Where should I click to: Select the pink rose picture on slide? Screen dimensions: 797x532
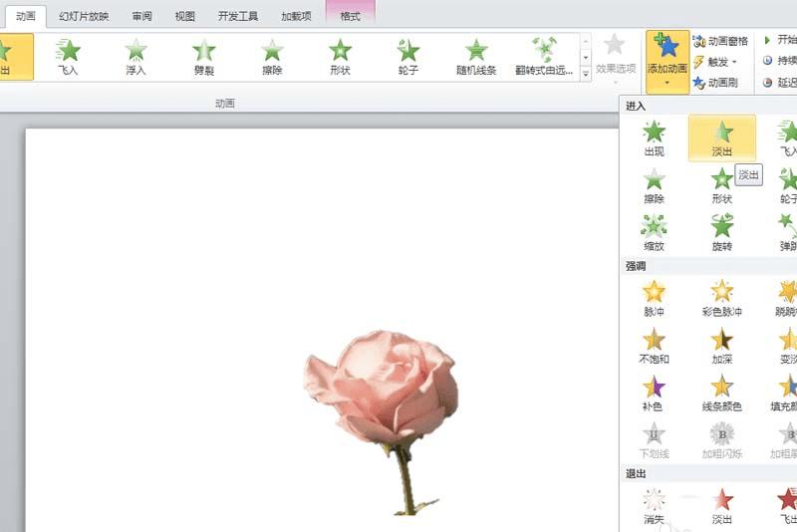382,421
